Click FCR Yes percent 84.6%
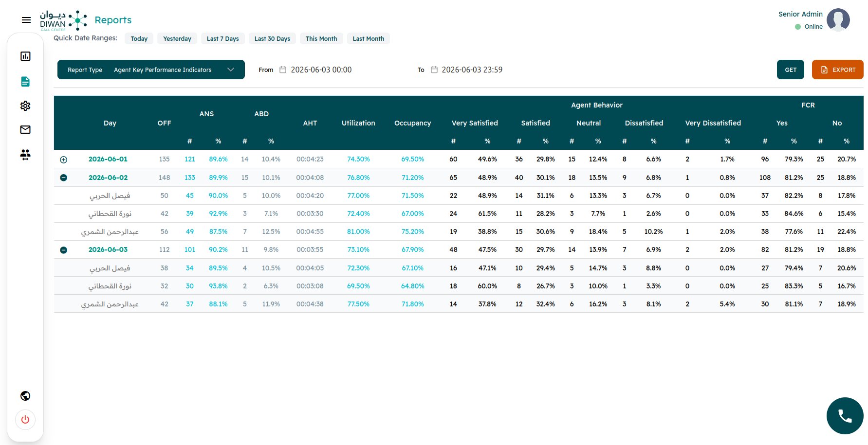 click(x=794, y=214)
